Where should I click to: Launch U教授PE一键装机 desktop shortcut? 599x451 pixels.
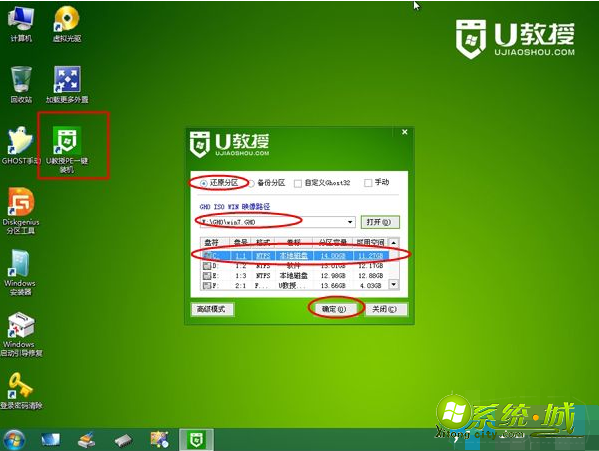pos(67,150)
